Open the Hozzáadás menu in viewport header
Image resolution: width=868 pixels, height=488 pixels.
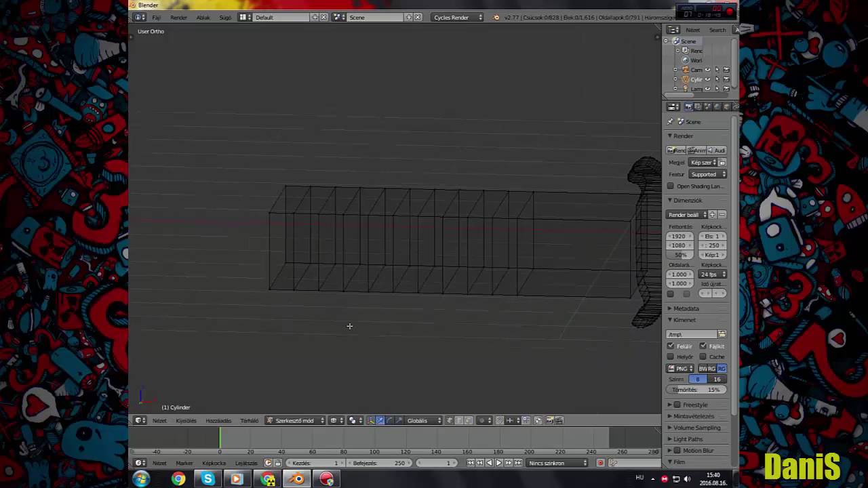coord(218,420)
